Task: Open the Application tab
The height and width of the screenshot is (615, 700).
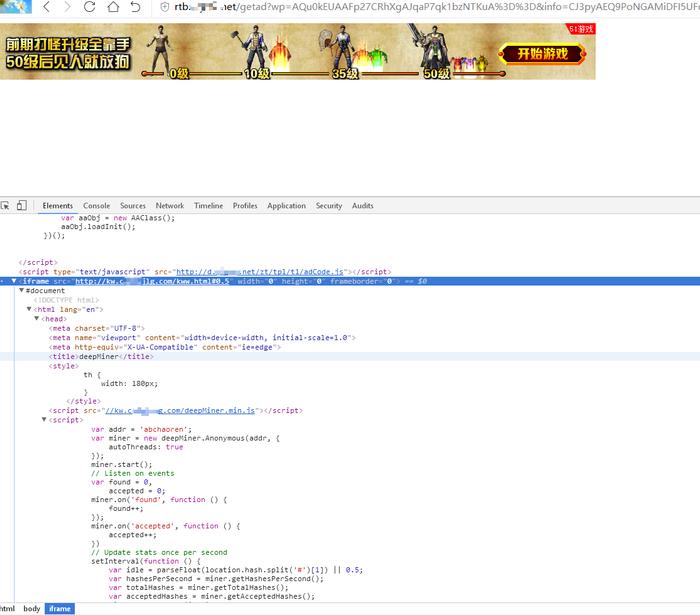Action: tap(287, 206)
